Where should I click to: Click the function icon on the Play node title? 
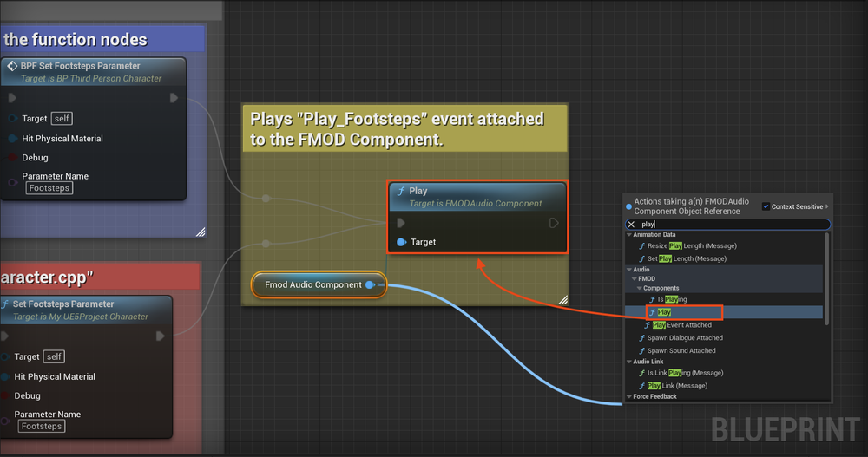pyautogui.click(x=401, y=191)
